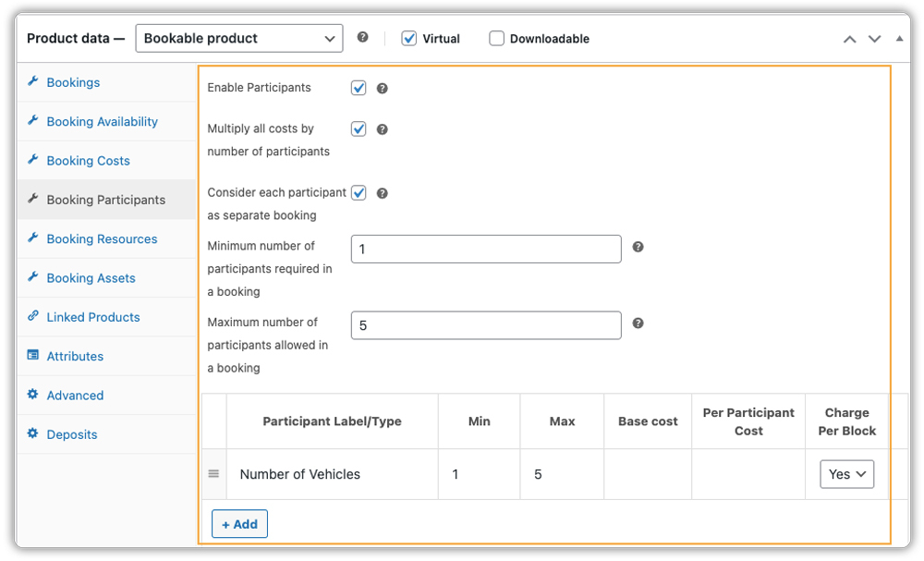
Task: Click help icon for separate booking option
Action: point(382,194)
